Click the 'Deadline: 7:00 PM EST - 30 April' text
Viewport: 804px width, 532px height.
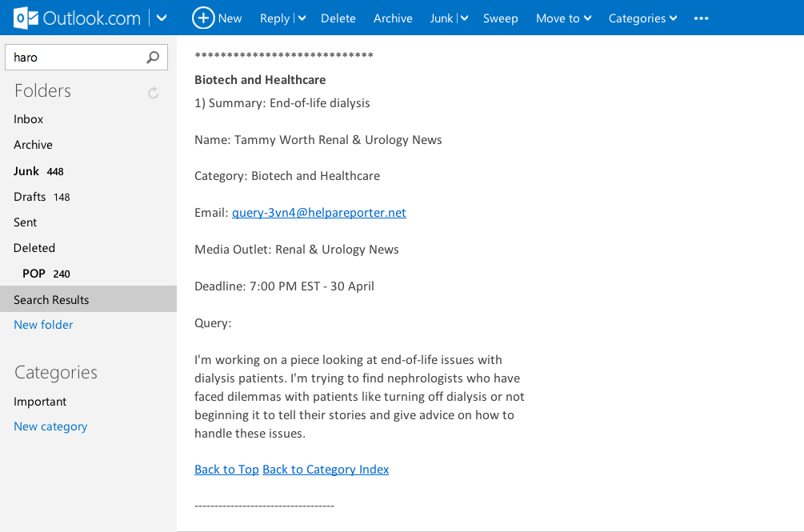(284, 286)
